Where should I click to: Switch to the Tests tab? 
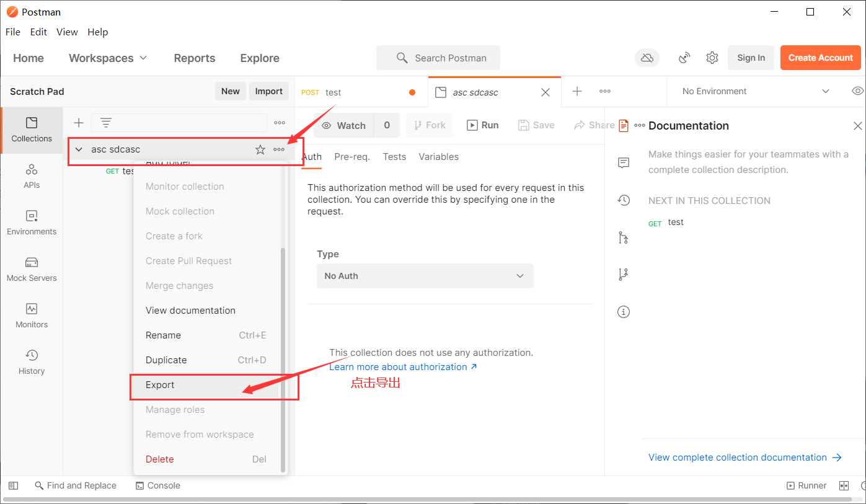click(394, 157)
